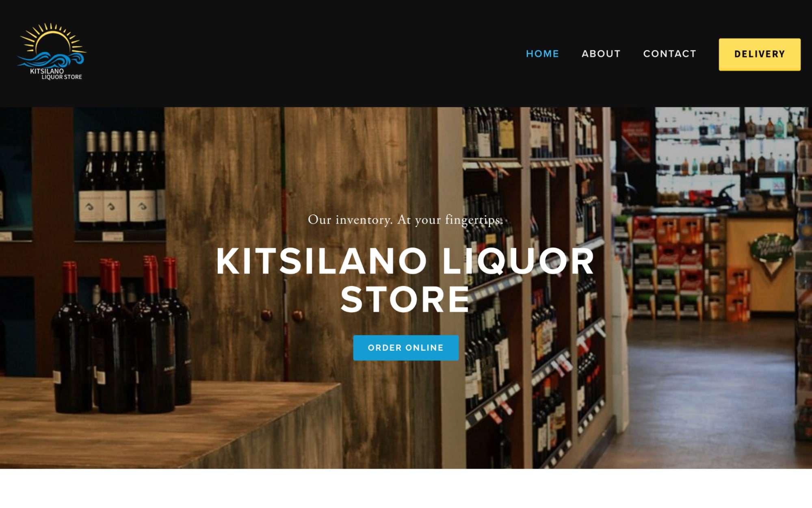The height and width of the screenshot is (508, 812).
Task: Click the 'Our inventory. At your fingertips.' tagline
Action: [x=405, y=220]
